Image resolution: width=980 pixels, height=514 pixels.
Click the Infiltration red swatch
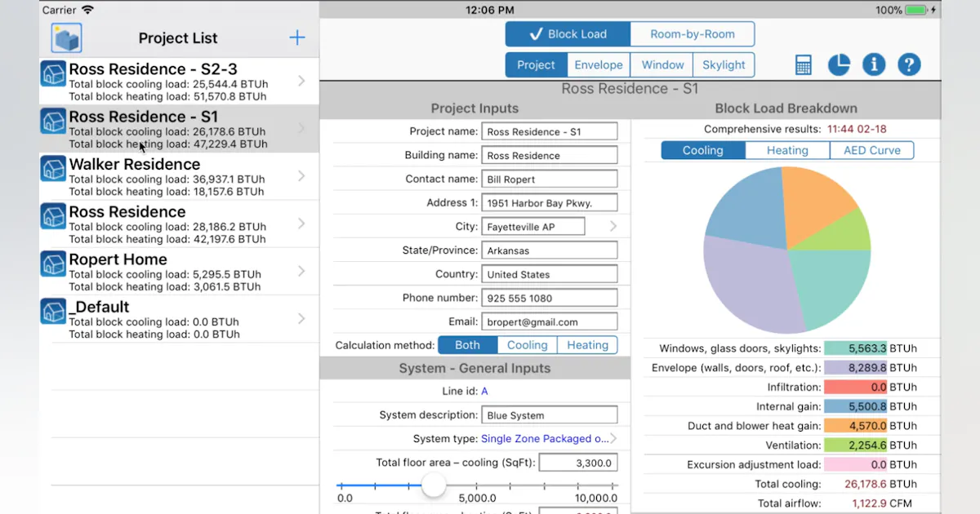point(855,388)
